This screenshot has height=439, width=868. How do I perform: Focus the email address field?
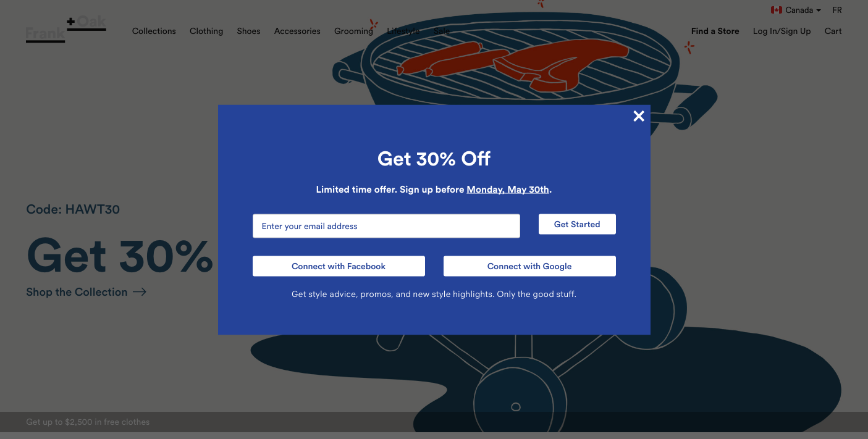tap(386, 226)
